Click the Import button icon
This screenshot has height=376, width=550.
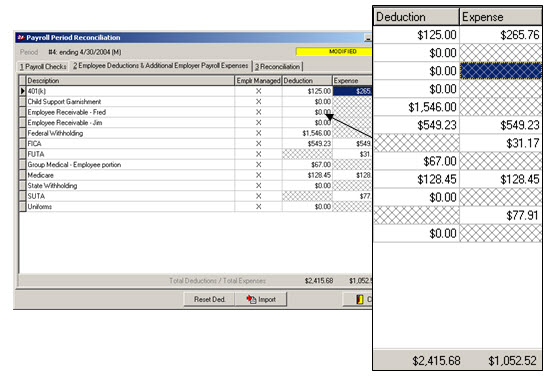(251, 299)
